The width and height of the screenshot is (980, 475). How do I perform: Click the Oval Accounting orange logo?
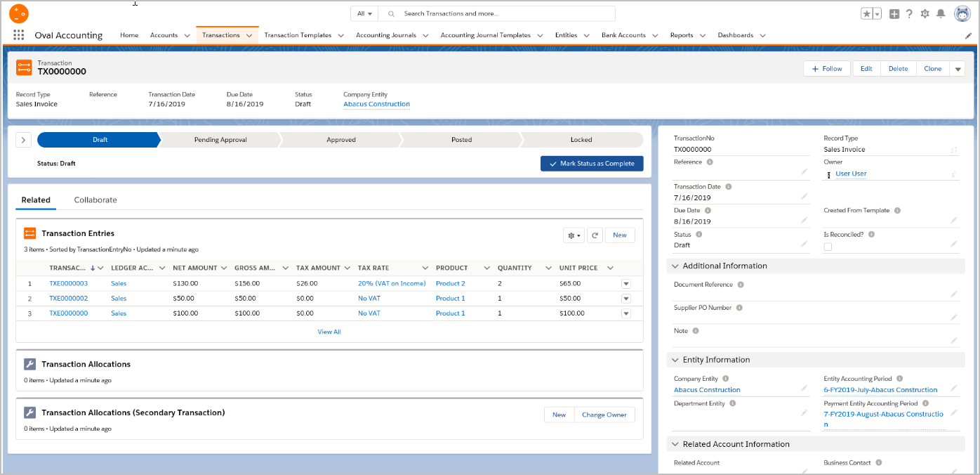(19, 13)
